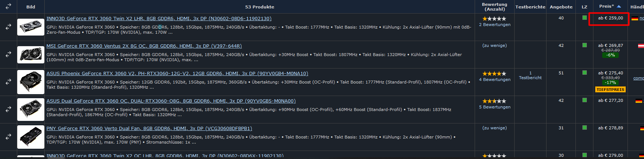The image size is (644, 159).
Task: Select the LZ column header
Action: pyautogui.click(x=584, y=7)
